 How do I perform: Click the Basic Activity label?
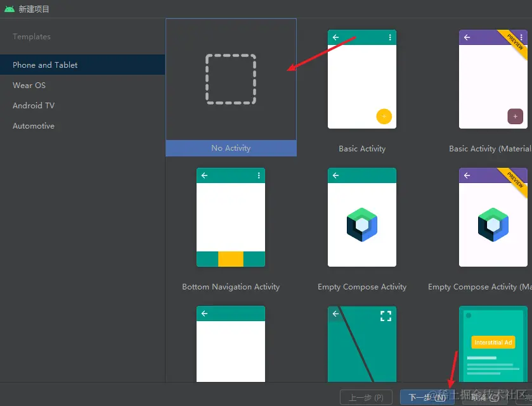tap(362, 148)
